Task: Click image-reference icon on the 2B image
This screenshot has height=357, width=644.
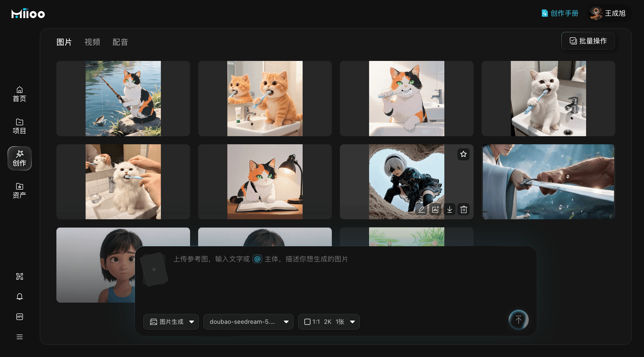Action: (x=435, y=209)
